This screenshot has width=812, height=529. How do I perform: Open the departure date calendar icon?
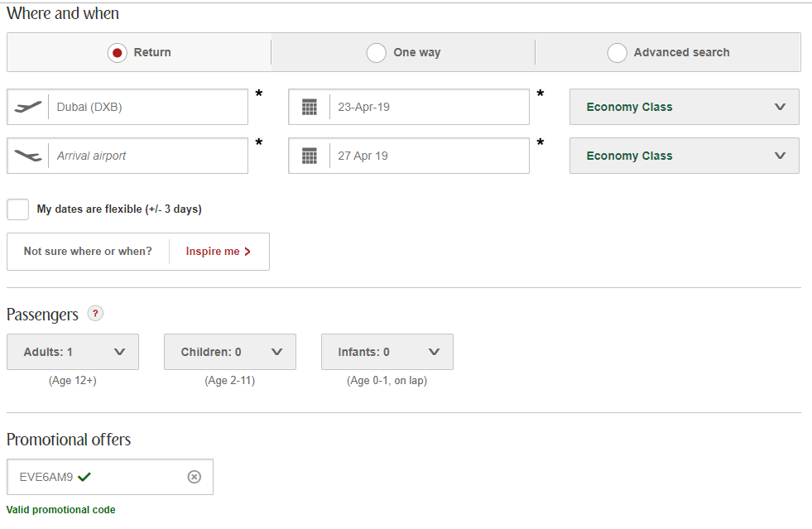pos(310,107)
